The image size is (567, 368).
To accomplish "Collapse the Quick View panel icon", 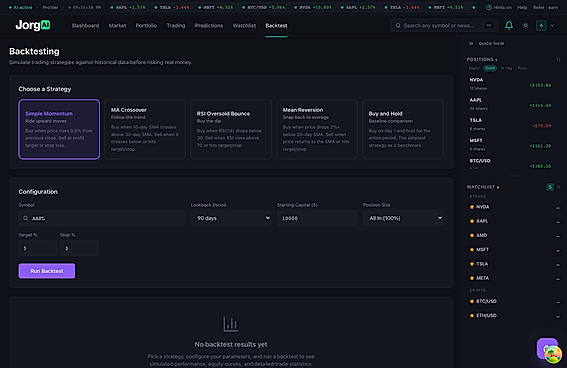I will coord(471,44).
